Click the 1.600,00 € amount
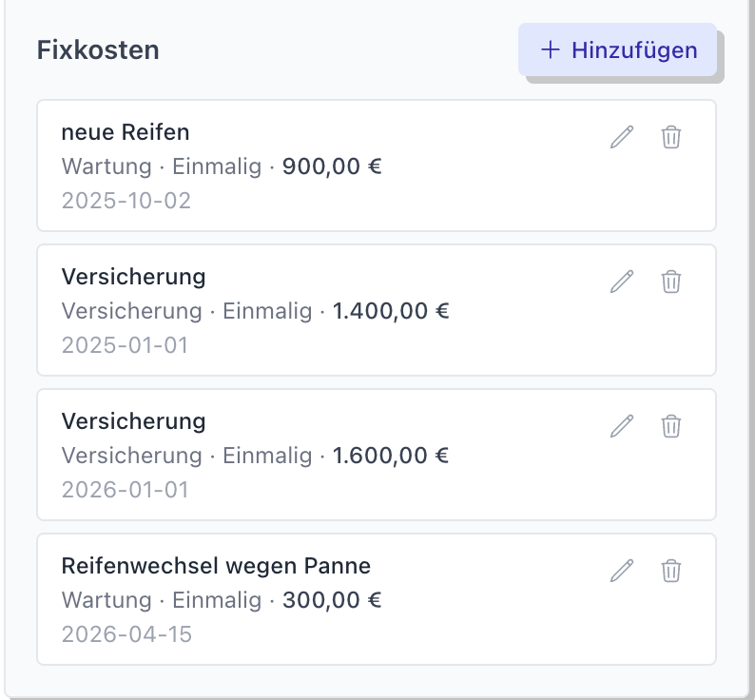Viewport: 755px width, 700px height. point(391,456)
